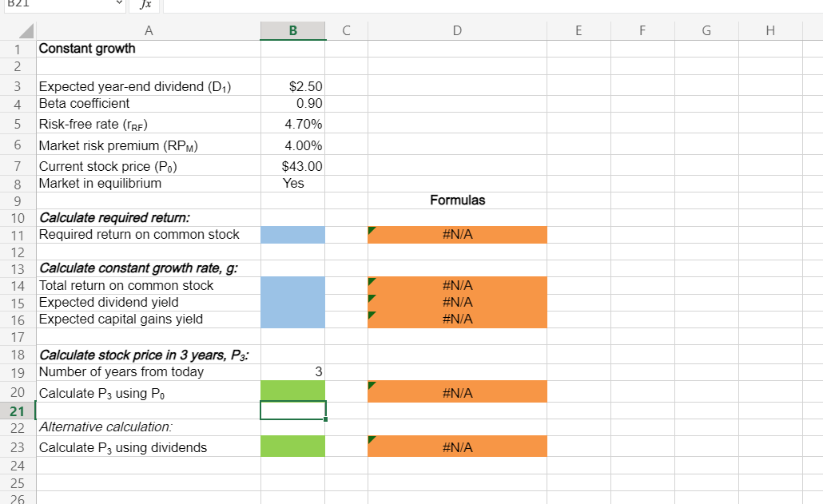Click the error indicator on the Total return formula cell
Image resolution: width=823 pixels, height=504 pixels.
(371, 279)
